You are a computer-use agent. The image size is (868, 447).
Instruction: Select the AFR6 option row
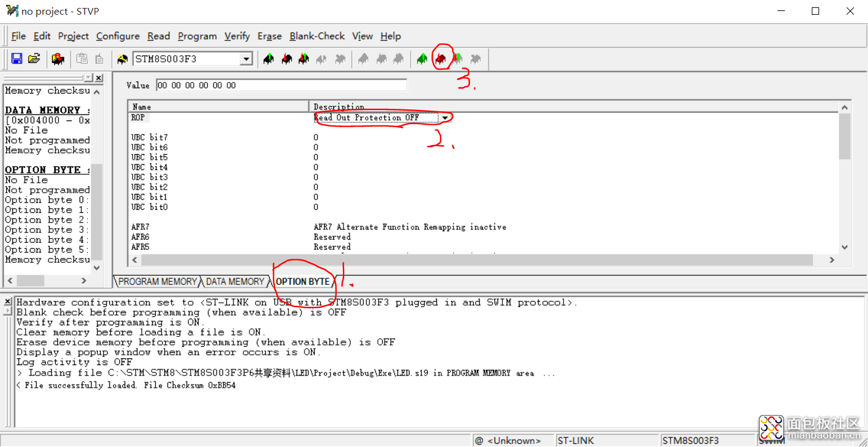click(140, 237)
